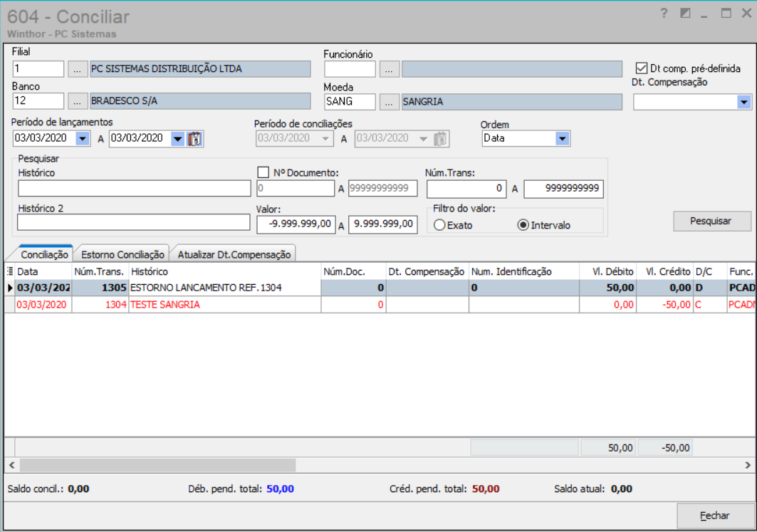Click the Vl. Débito column header

coord(608,271)
